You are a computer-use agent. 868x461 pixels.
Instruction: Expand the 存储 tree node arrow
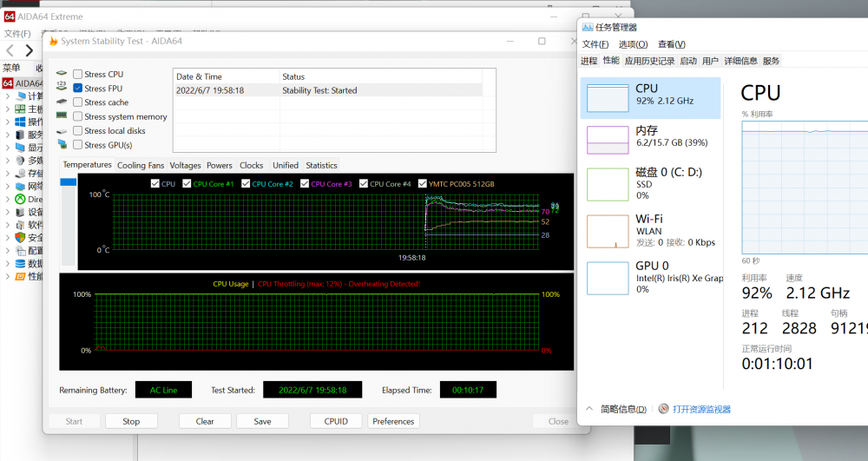point(8,174)
